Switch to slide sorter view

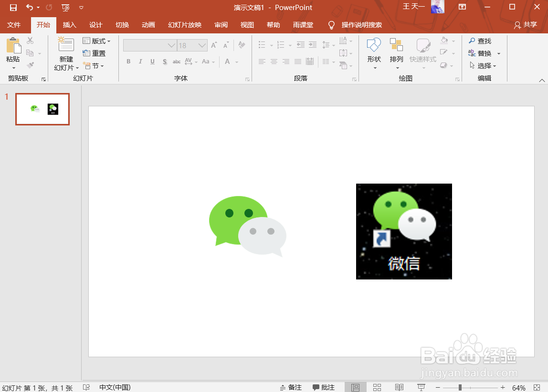pos(377,387)
